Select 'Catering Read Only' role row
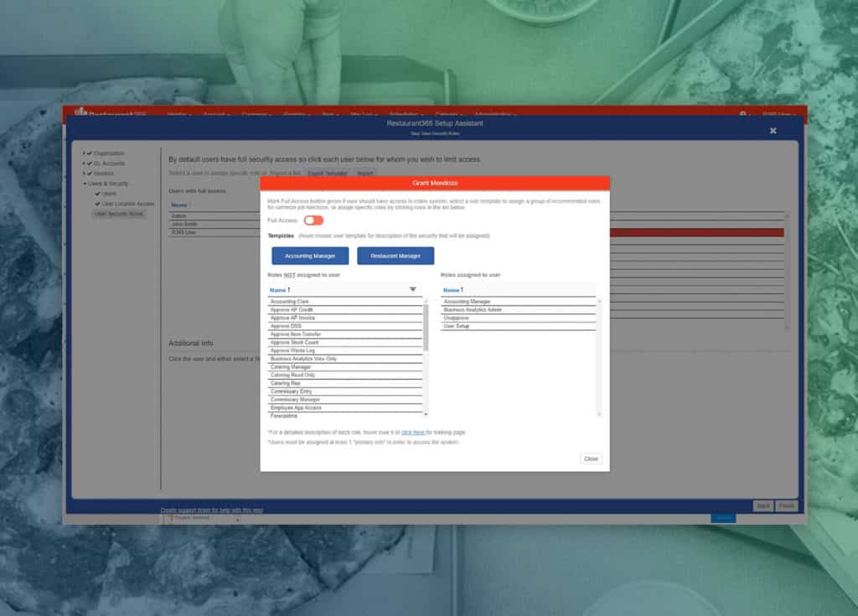Image resolution: width=858 pixels, height=616 pixels. [344, 375]
